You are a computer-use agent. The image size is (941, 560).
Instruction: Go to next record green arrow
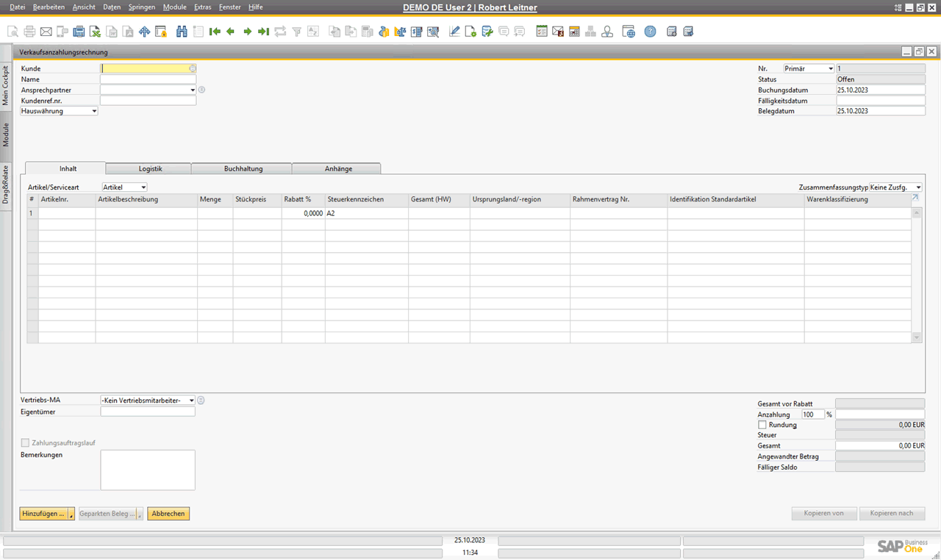[x=247, y=32]
